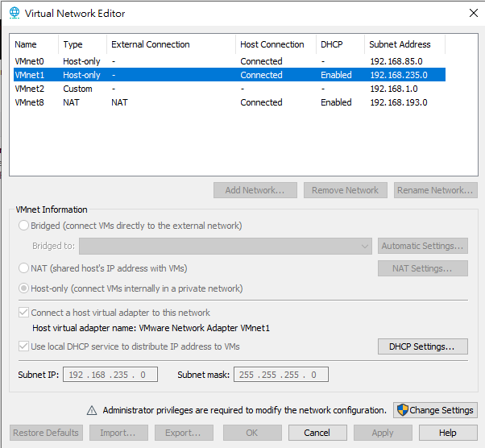Toggle Use local DHCP service checkbox
Screen dimensions: 485x448
point(23,346)
